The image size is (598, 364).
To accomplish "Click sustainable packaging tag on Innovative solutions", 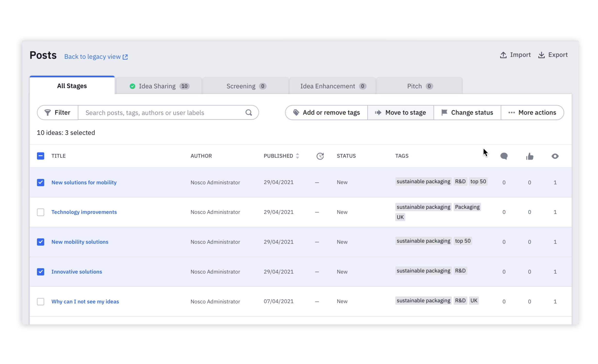I will coord(423,271).
